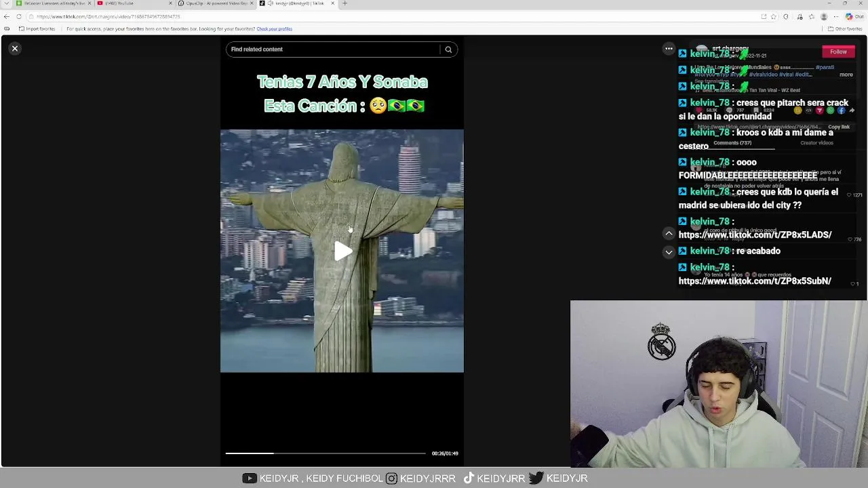
Task: Open the Copilot Chat button
Action: 854,16
